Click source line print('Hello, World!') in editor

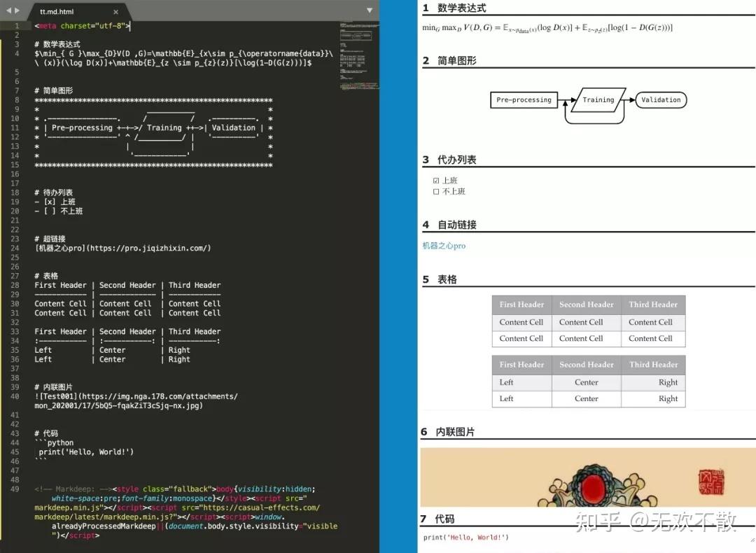coord(86,451)
